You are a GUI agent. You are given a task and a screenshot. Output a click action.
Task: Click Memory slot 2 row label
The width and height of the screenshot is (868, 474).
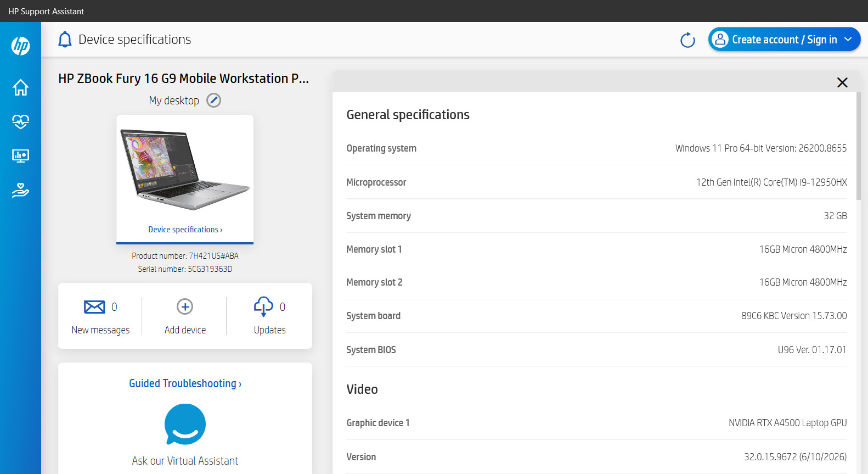click(374, 282)
